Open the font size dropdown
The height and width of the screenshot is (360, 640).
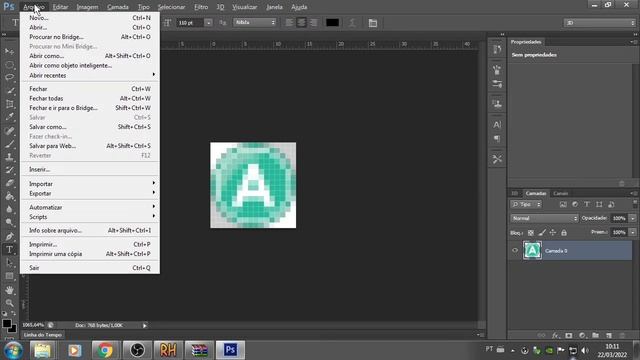208,23
